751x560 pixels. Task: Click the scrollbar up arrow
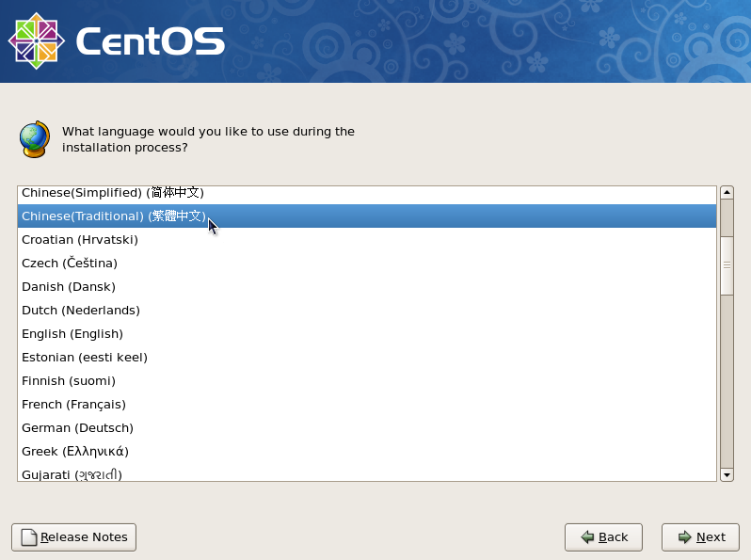coord(727,193)
